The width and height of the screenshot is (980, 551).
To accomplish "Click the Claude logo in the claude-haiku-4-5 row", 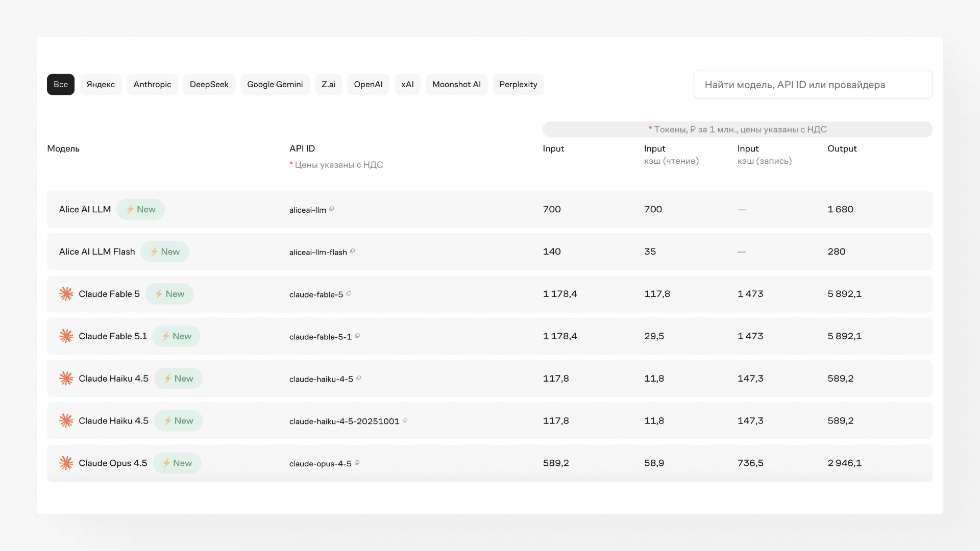I will point(66,379).
